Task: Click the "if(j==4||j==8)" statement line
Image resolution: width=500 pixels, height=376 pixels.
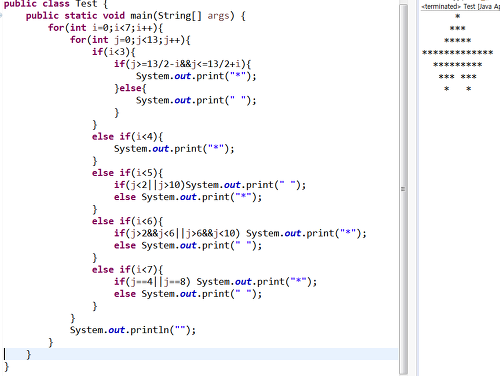Action: click(x=215, y=282)
